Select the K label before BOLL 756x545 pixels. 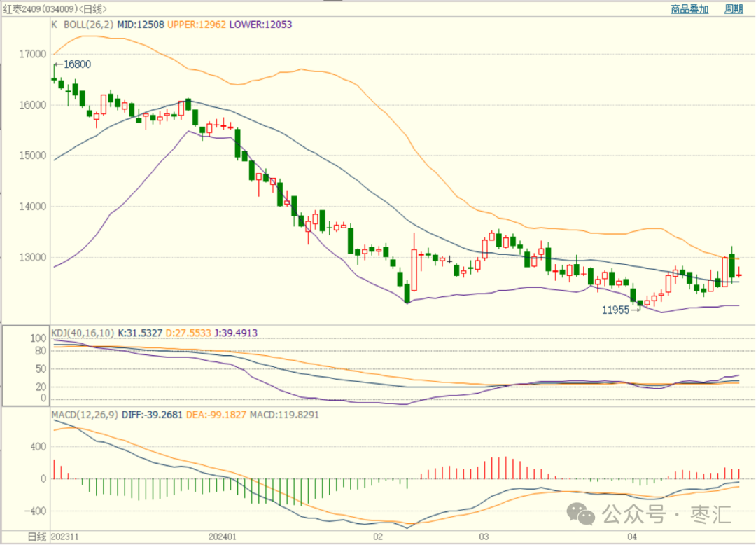[x=54, y=25]
